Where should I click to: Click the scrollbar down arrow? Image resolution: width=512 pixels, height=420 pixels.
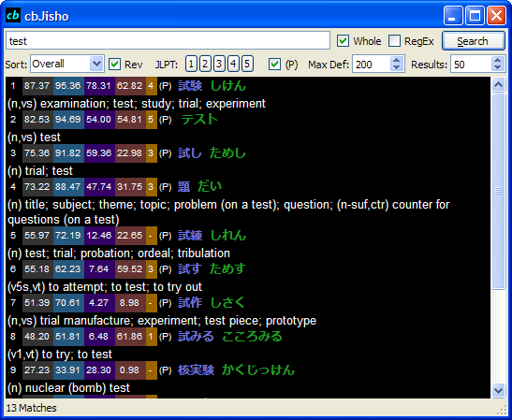click(498, 390)
